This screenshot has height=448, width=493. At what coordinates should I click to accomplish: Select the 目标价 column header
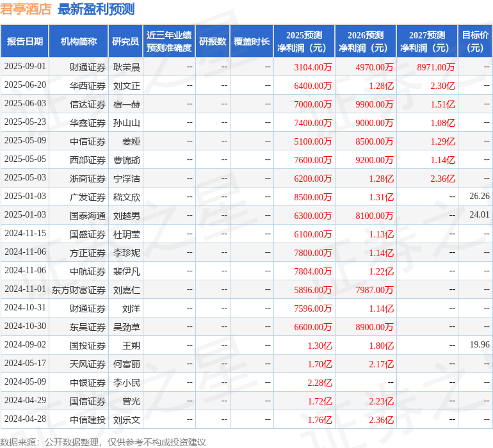[x=474, y=42]
